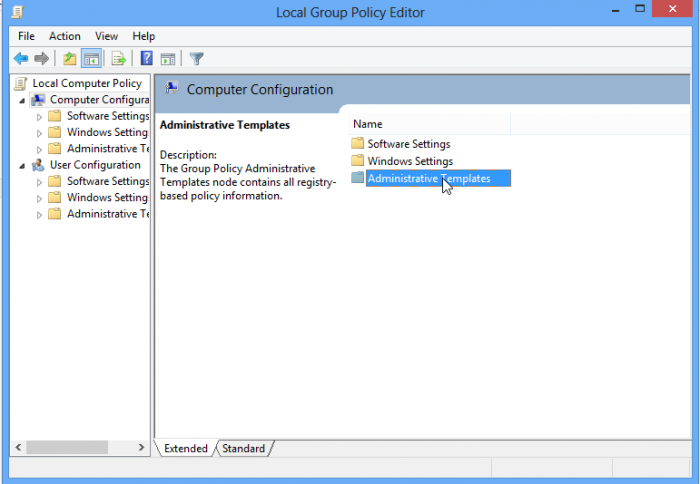
Task: Expand Windows Settings under User Configuration
Action: (39, 198)
